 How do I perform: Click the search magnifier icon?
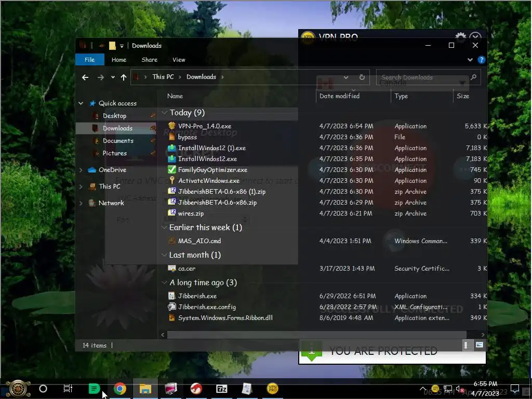click(x=473, y=77)
